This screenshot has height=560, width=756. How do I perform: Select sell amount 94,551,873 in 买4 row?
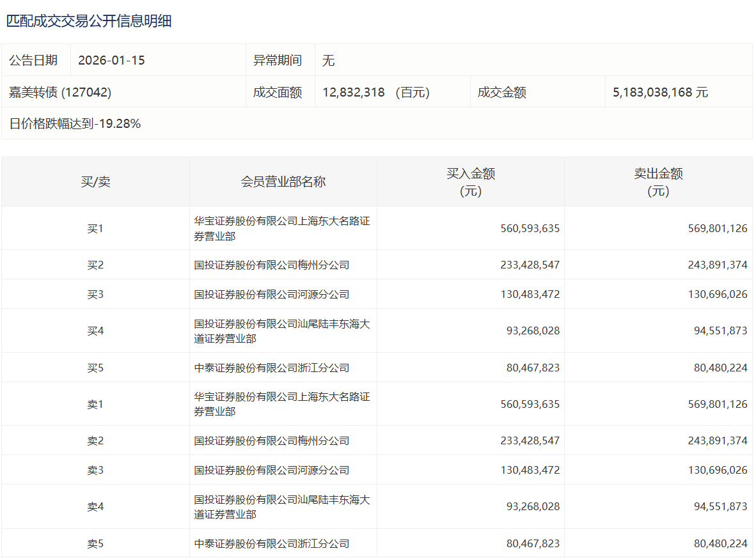point(720,331)
